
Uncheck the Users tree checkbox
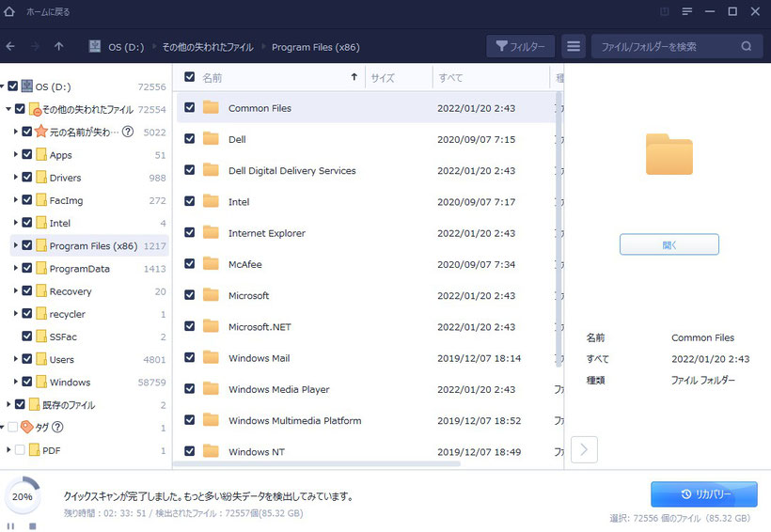pyautogui.click(x=27, y=358)
